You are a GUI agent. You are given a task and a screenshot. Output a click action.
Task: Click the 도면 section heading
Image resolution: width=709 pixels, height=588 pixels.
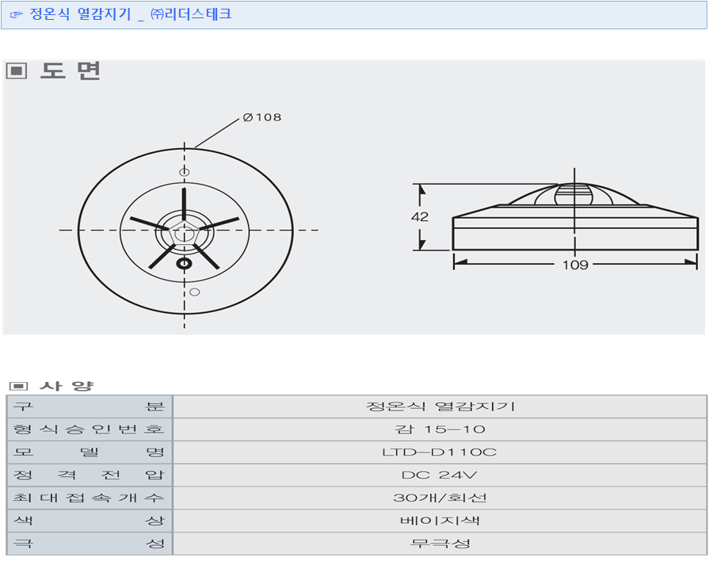point(71,71)
